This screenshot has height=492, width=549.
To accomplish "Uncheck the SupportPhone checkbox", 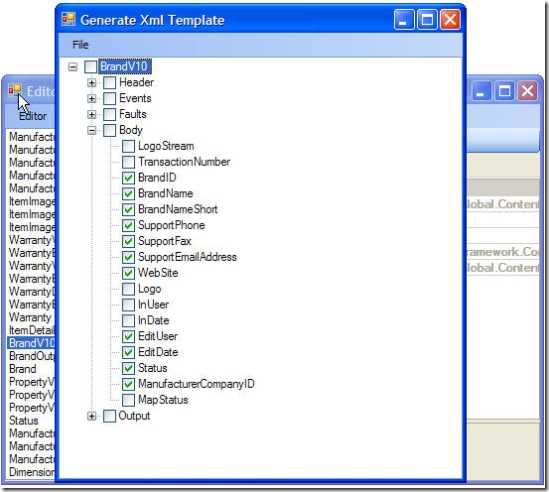I will point(128,226).
